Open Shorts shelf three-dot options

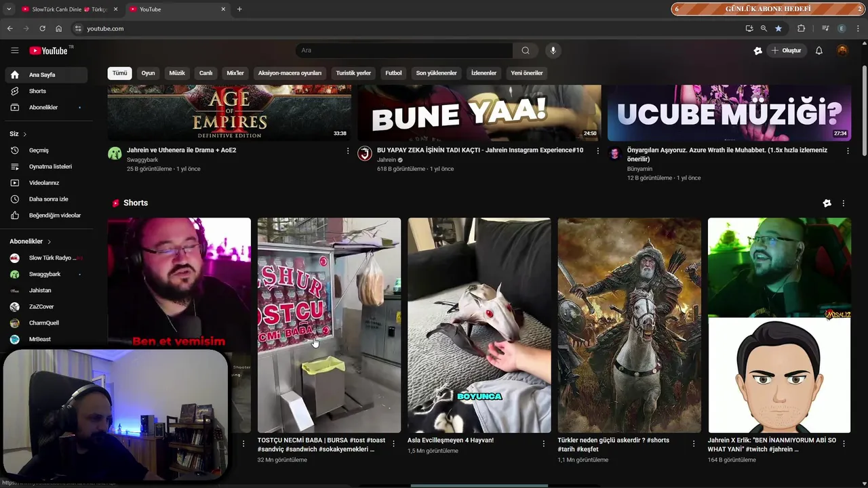click(x=843, y=203)
